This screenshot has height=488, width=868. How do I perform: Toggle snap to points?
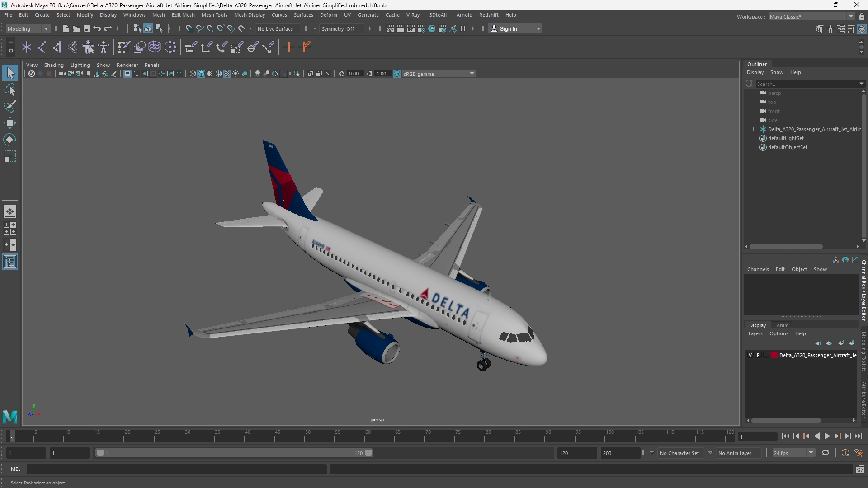click(210, 28)
